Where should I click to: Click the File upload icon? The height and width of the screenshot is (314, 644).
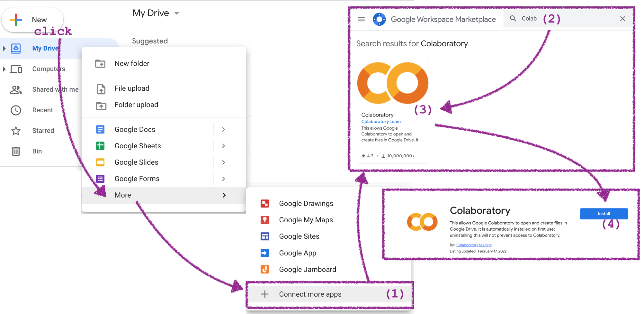click(101, 88)
